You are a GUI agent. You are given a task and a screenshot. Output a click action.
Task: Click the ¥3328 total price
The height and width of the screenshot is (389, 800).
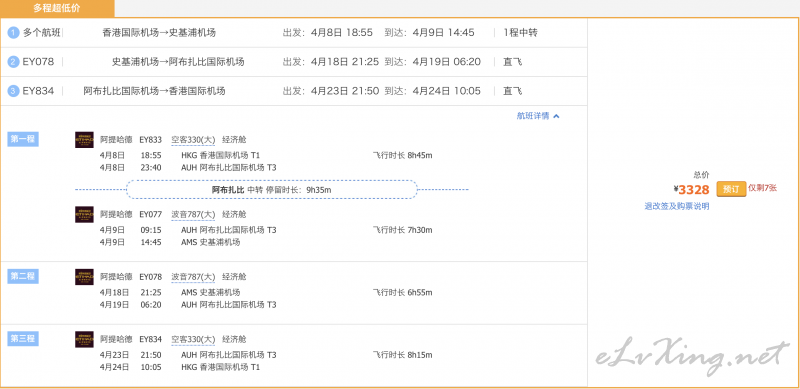point(691,190)
